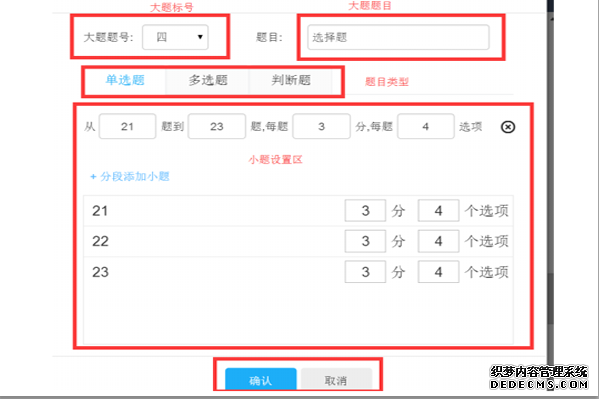Click the score field for question 22
Viewport: 599px width, 399px height.
coord(365,241)
